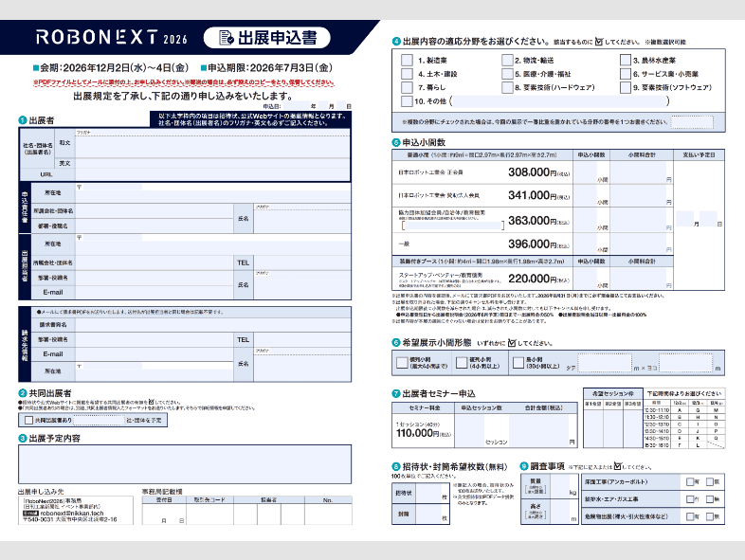
Task: Check the 共同出展者あり box
Action: (25, 419)
